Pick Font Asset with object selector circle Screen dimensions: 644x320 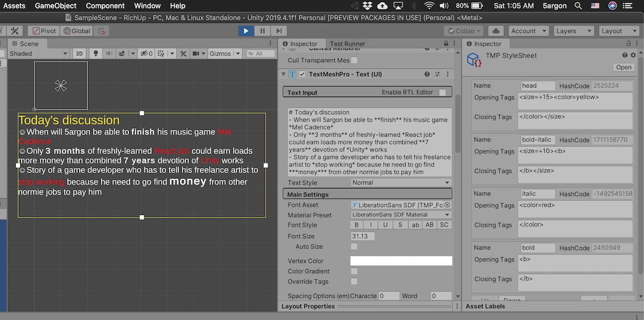448,205
